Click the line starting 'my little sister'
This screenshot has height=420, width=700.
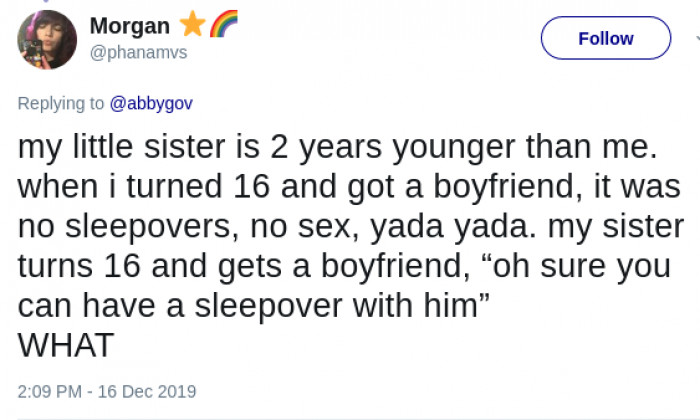pos(336,149)
